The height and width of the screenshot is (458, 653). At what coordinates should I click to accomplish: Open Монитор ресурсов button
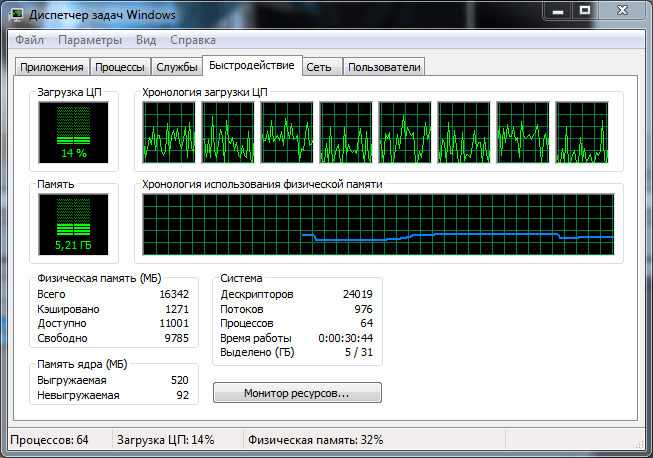pos(297,393)
